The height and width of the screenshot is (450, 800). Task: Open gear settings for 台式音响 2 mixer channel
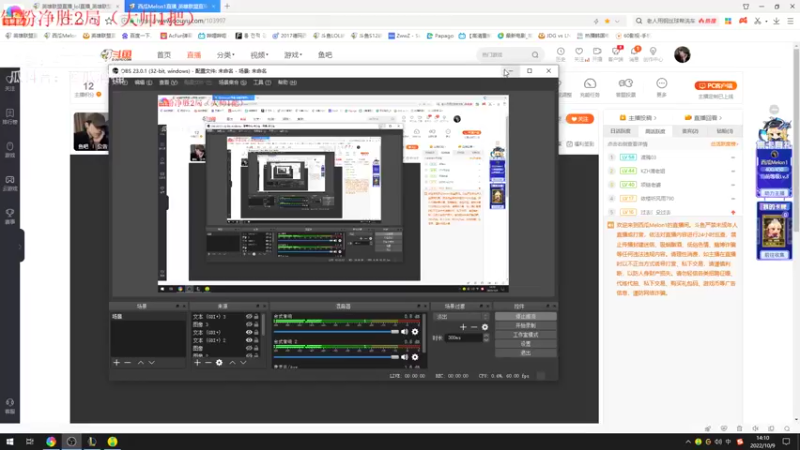(x=415, y=357)
